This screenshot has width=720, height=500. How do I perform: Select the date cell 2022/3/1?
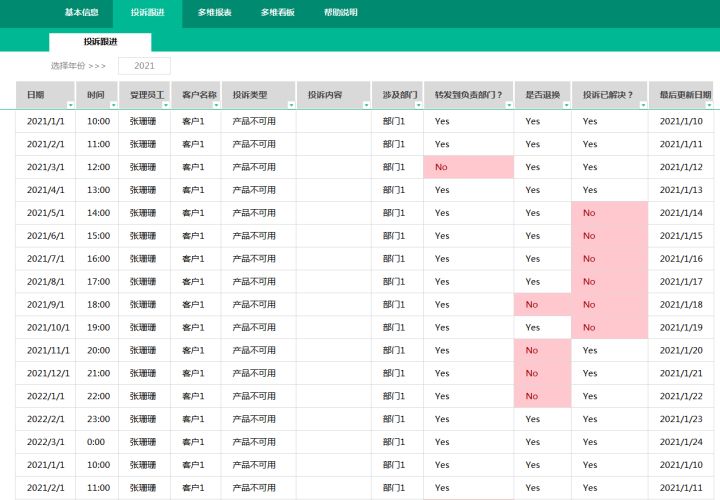(x=45, y=442)
